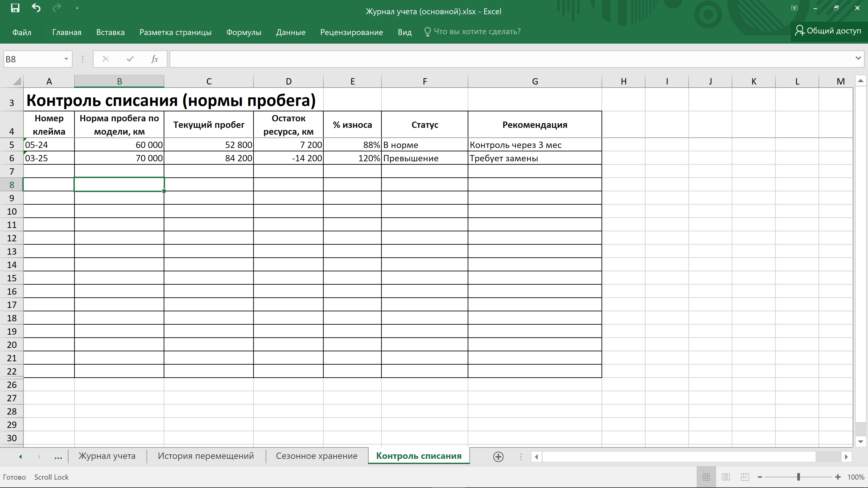Image resolution: width=868 pixels, height=488 pixels.
Task: Open Customize Quick Access Toolbar dropdown
Action: pos(77,8)
